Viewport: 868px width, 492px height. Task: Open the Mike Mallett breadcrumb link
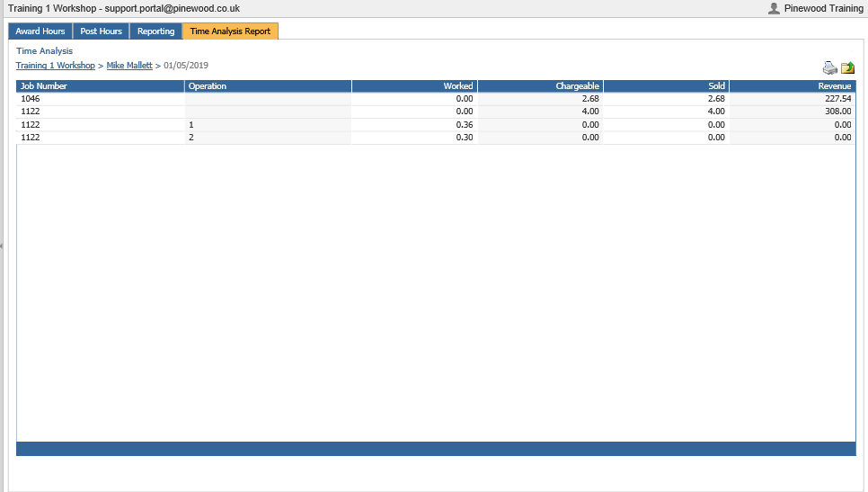(x=129, y=66)
